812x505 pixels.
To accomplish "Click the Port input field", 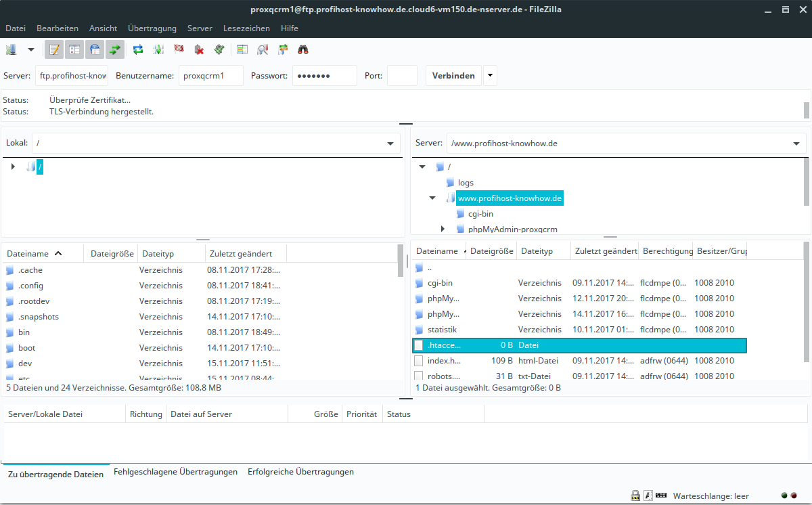I will (x=402, y=75).
